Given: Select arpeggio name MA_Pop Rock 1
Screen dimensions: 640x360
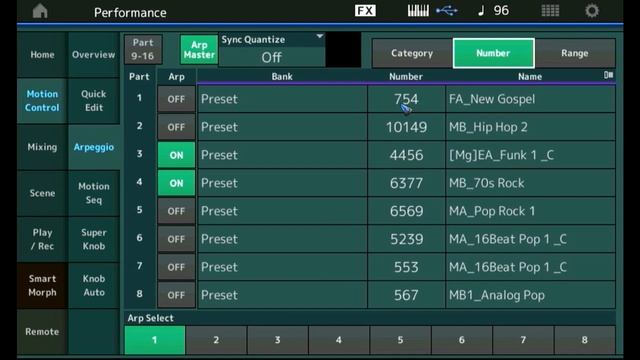Looking at the screenshot, I should pyautogui.click(x=531, y=211).
